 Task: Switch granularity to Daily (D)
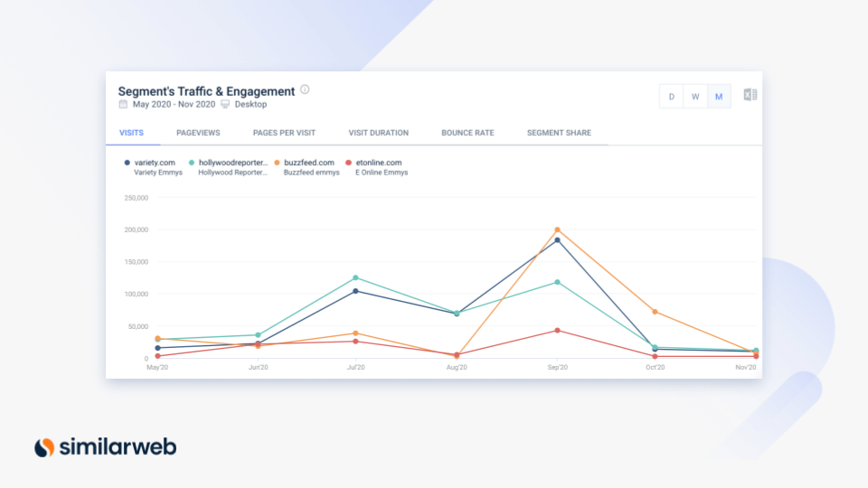pyautogui.click(x=672, y=97)
